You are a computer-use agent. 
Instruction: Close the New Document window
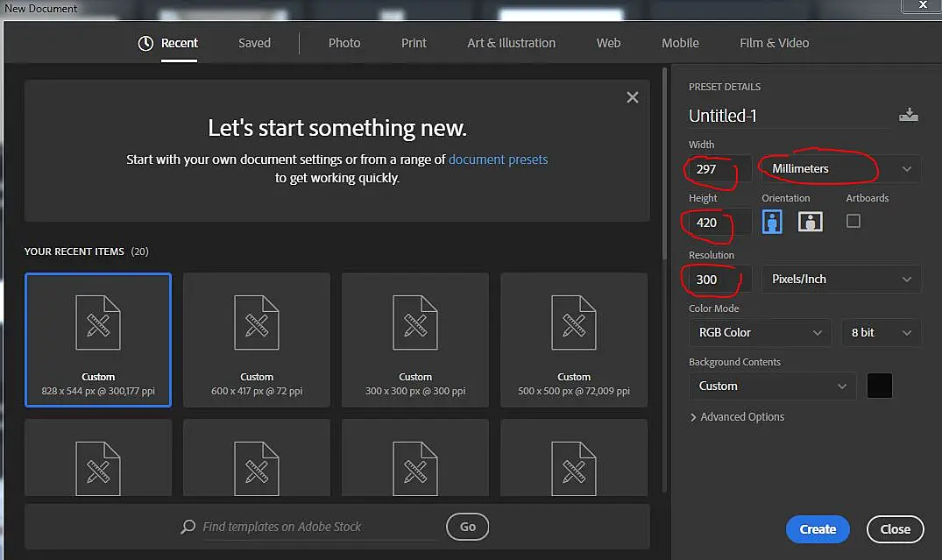[923, 5]
